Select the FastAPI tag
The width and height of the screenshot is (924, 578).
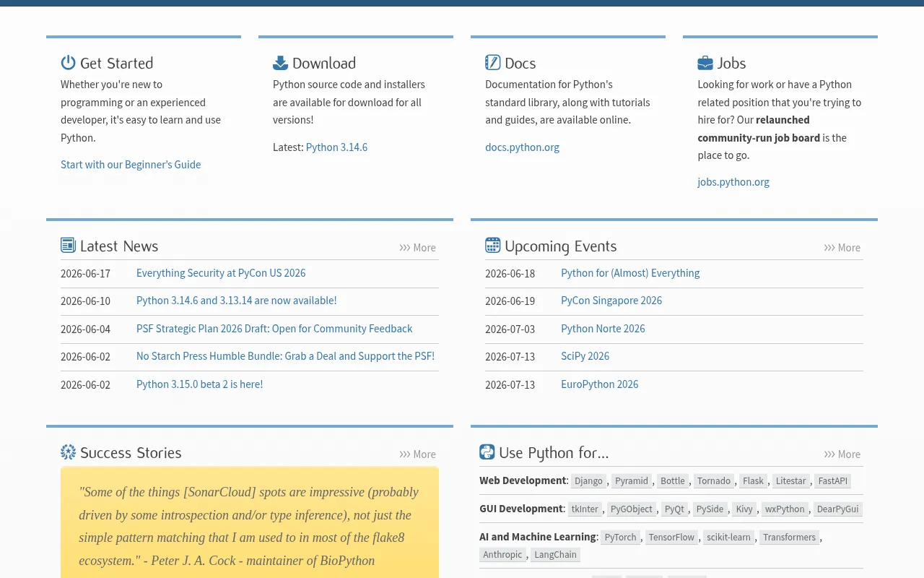click(x=833, y=481)
